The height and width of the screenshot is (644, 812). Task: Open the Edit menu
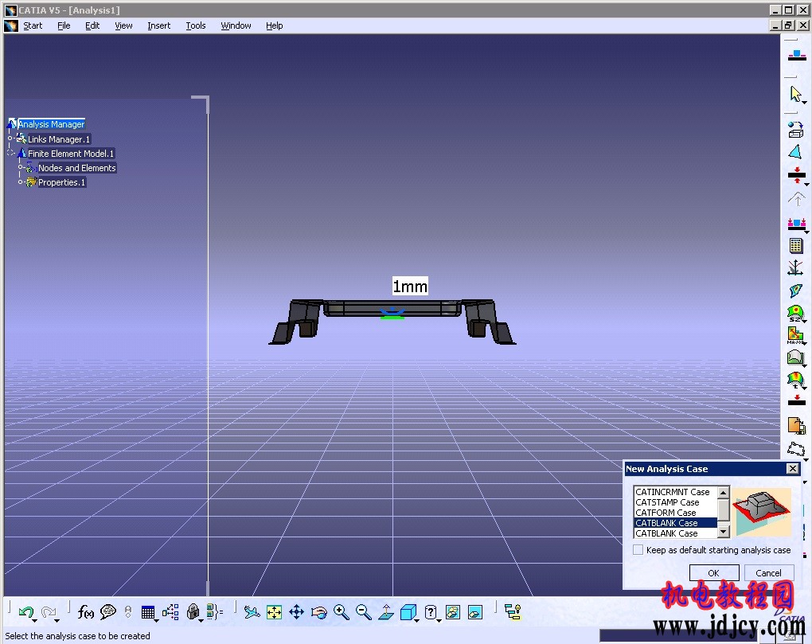coord(92,25)
